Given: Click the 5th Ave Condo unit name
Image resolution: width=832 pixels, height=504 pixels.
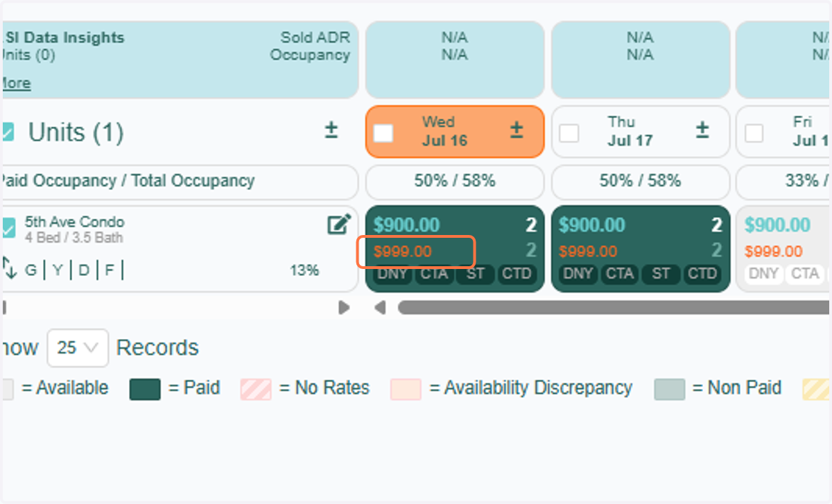Looking at the screenshot, I should (75, 223).
